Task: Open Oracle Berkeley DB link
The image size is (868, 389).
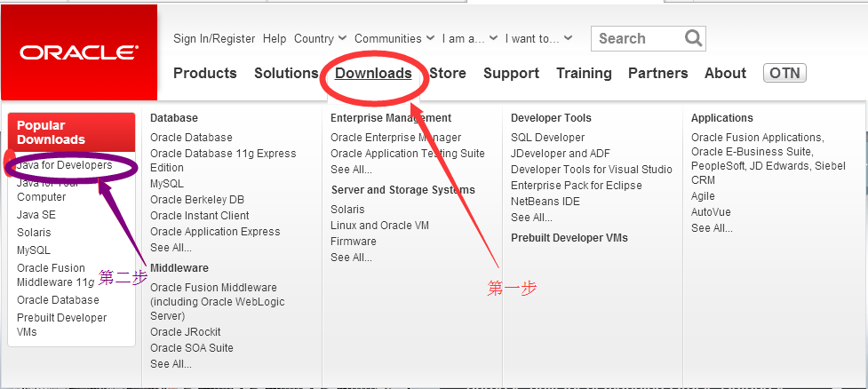Action: tap(197, 199)
